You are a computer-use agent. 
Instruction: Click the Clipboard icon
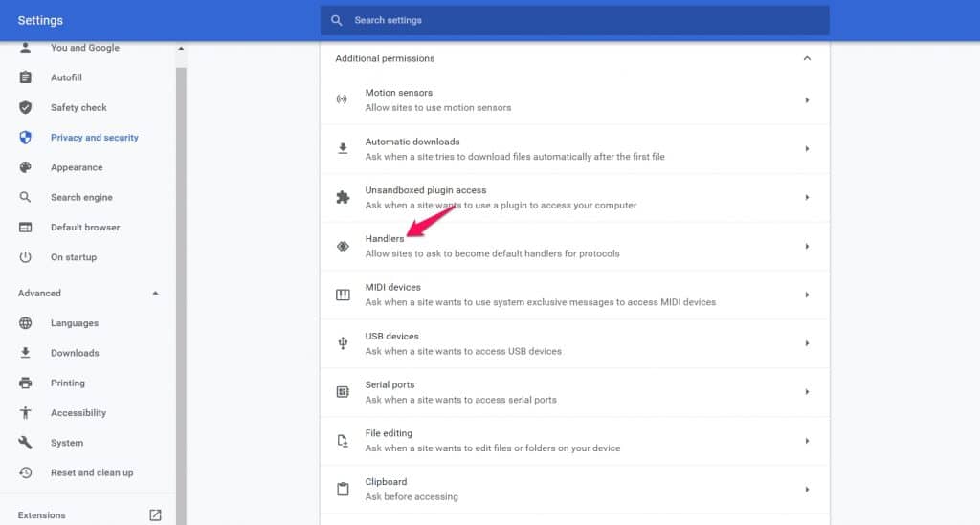point(343,490)
